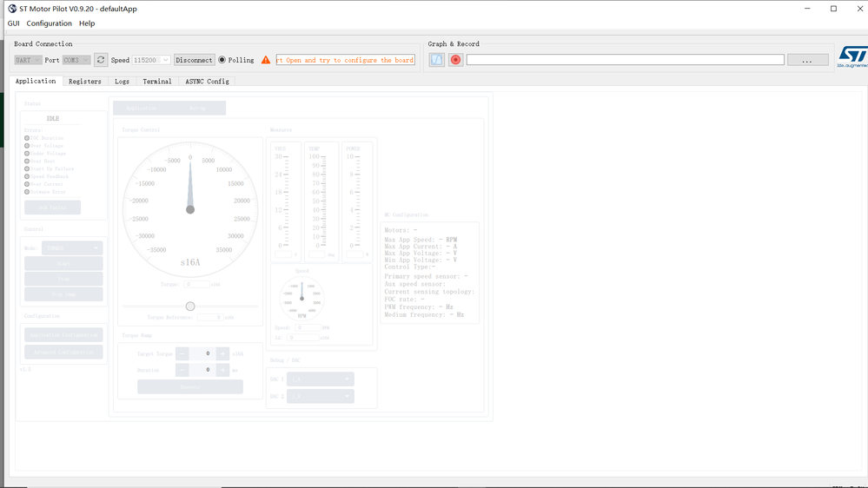Screen dimensions: 868x488
Task: Click the Over Heat error indicator
Action: click(x=27, y=162)
